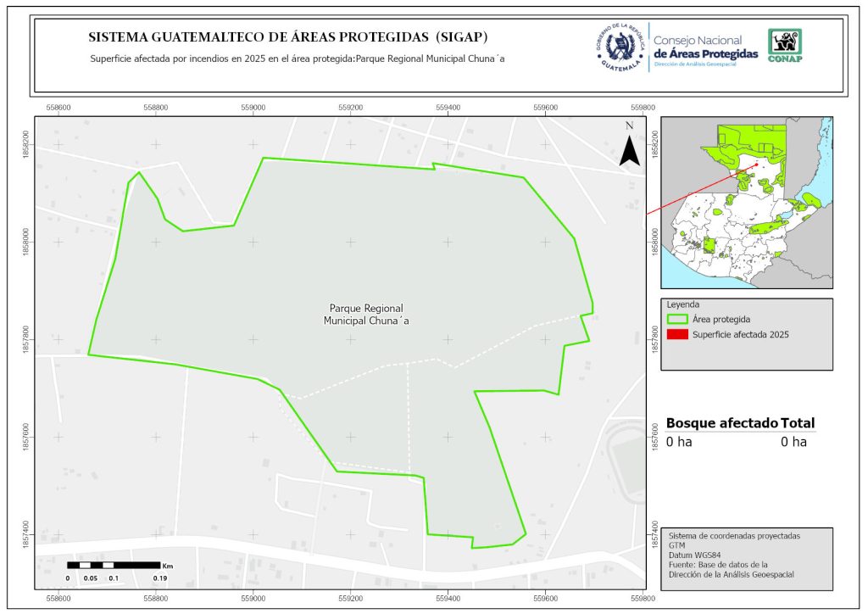Click the Consejo Nacional de Áreas Protegidas text
Image resolution: width=868 pixels, height=614 pixels.
tap(705, 47)
